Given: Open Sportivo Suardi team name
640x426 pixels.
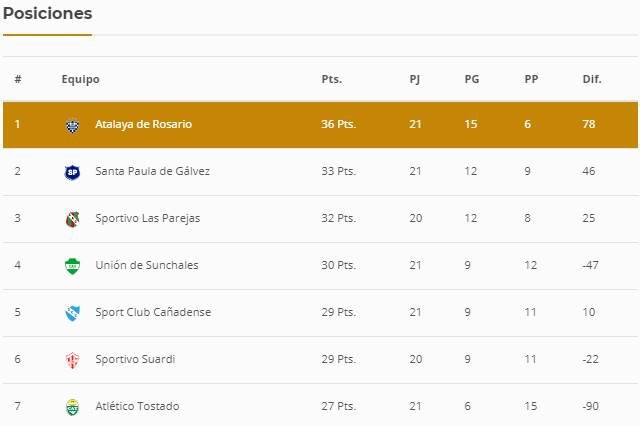Looking at the screenshot, I should tap(135, 360).
